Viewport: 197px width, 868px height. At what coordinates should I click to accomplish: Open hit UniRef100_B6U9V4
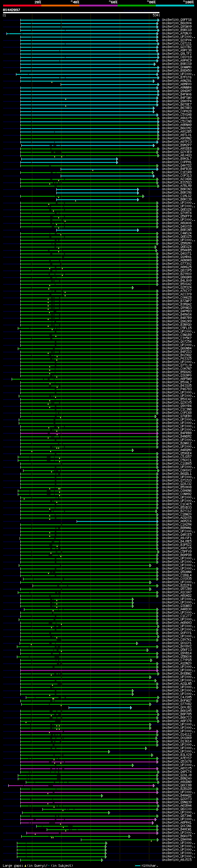[177, 23]
